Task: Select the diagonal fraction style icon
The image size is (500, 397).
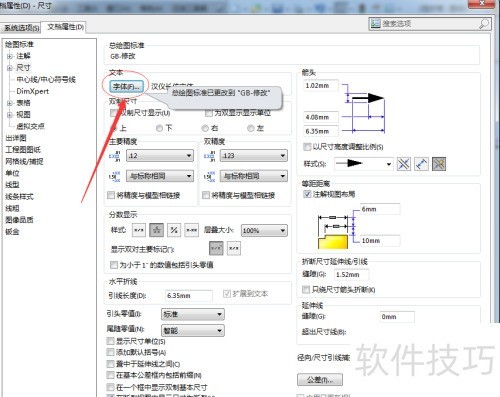Action: click(174, 230)
